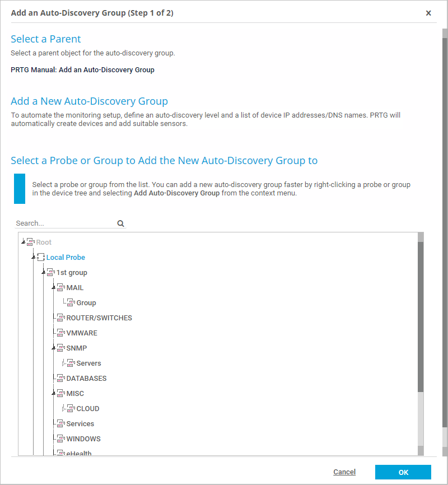Click the Local Probe icon in the tree
The height and width of the screenshot is (485, 448).
pos(41,258)
